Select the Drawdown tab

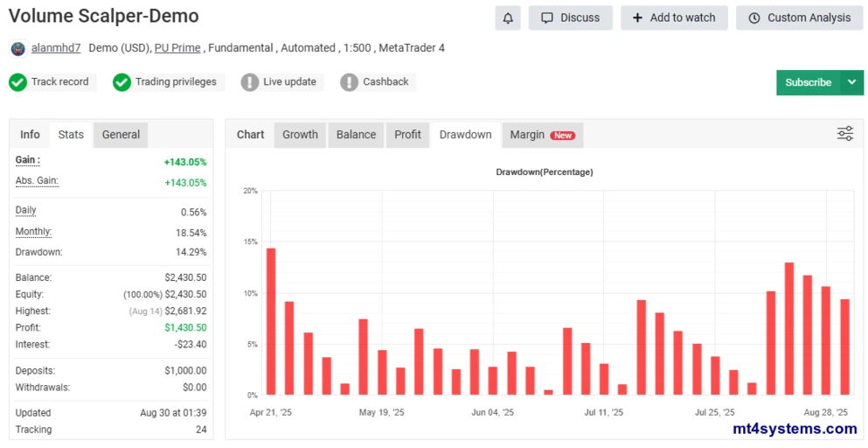pos(466,135)
